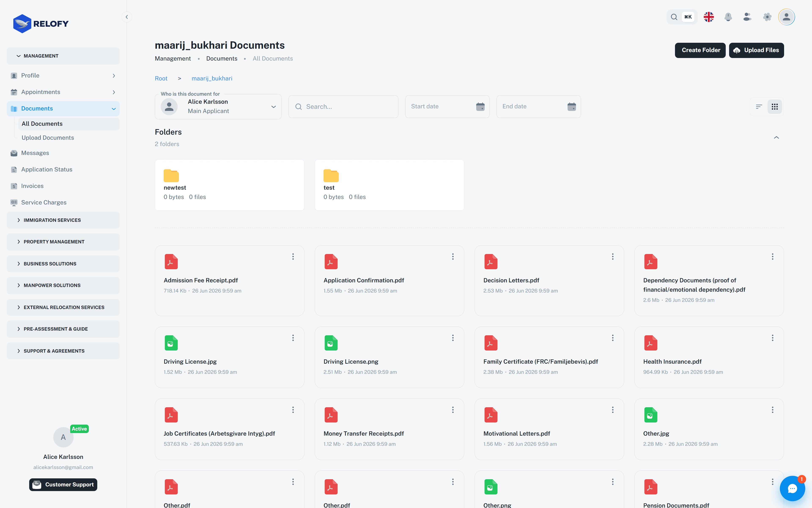Open options for Job Certificates pdf
This screenshot has width=812, height=508.
[x=293, y=410]
